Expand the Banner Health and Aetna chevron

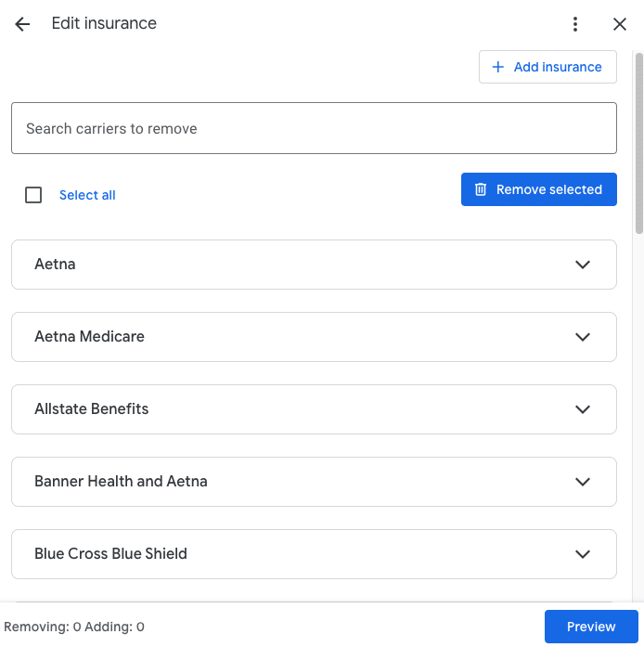point(583,482)
